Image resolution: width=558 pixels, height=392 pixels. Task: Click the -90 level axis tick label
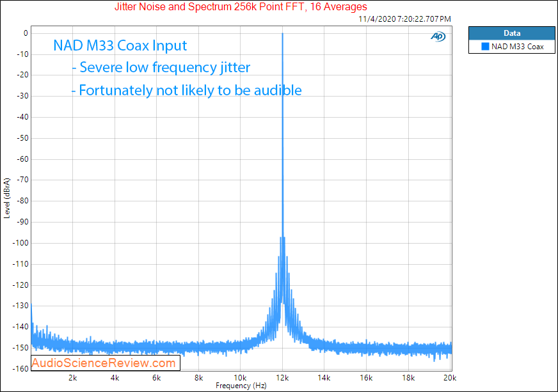(x=22, y=222)
